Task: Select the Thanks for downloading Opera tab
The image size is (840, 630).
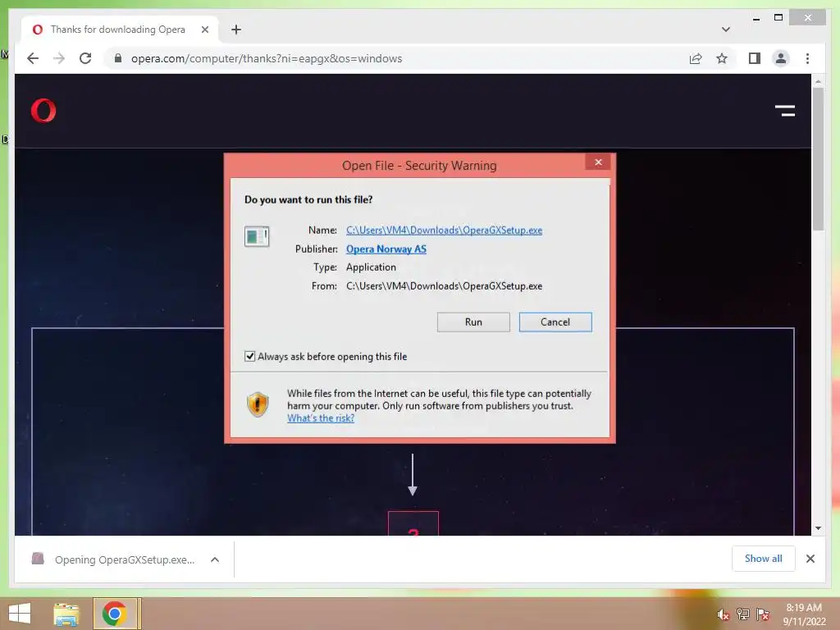Action: tap(118, 30)
